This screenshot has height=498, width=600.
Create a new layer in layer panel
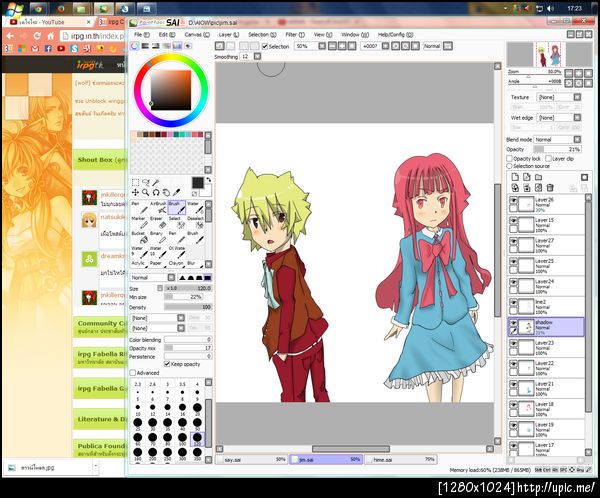coord(515,177)
